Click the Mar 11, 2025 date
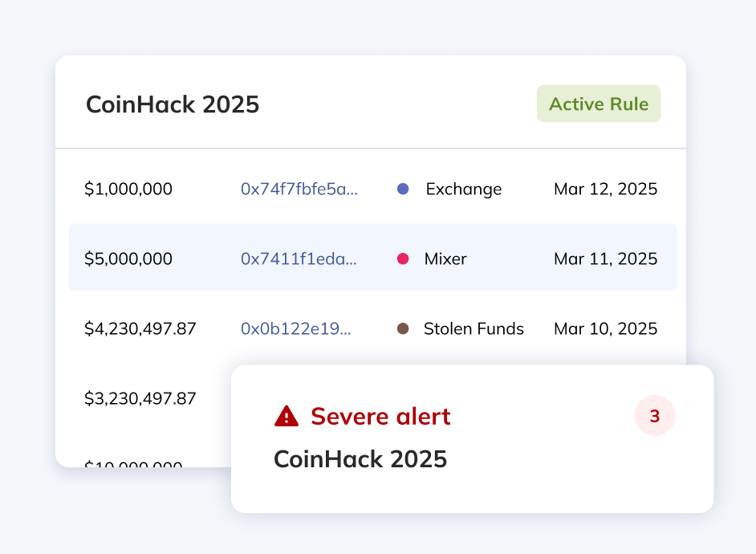The height and width of the screenshot is (554, 756). (605, 259)
